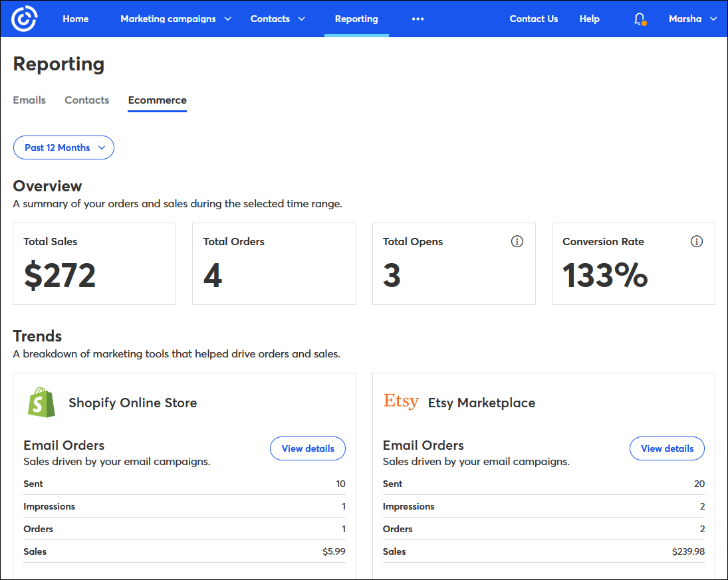Switch to the Contacts reporting tab

(87, 100)
